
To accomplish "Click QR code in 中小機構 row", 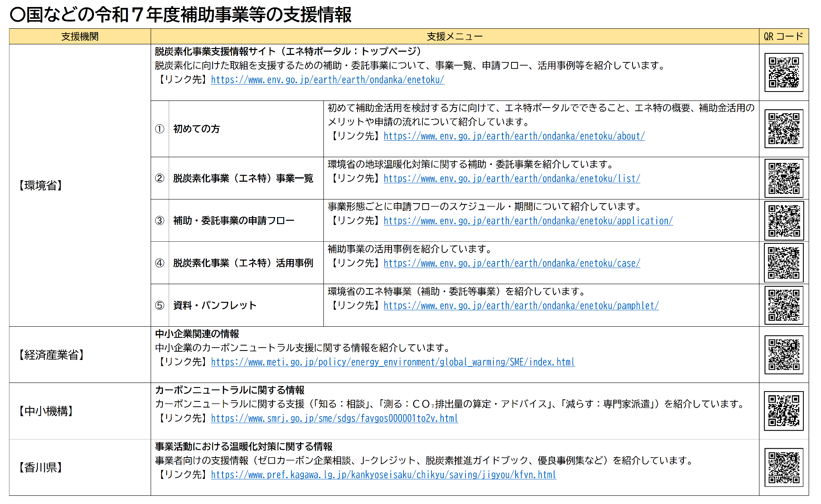I will (784, 411).
